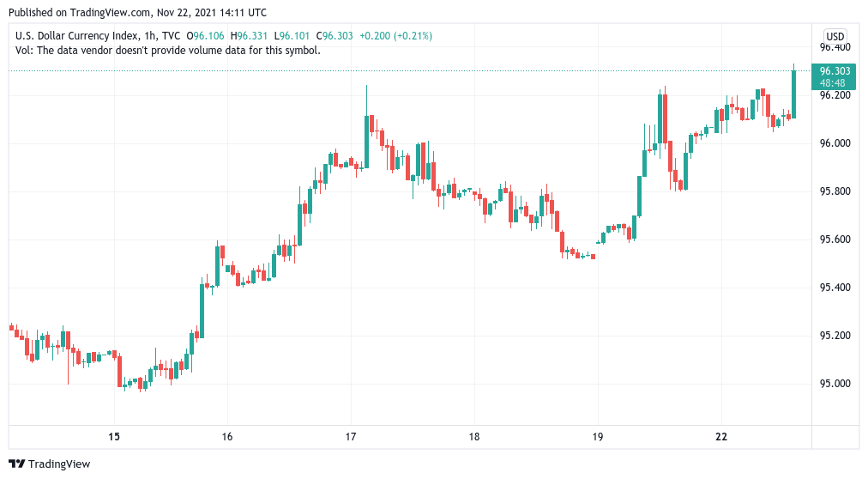Click the 95.000 price axis label
The width and height of the screenshot is (868, 479).
[x=835, y=384]
